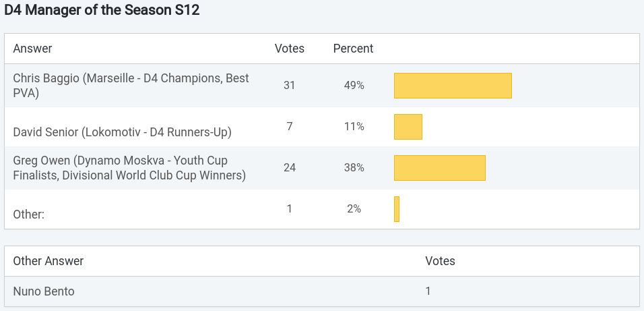Click the Other Answer column header
The image size is (644, 311).
click(49, 260)
